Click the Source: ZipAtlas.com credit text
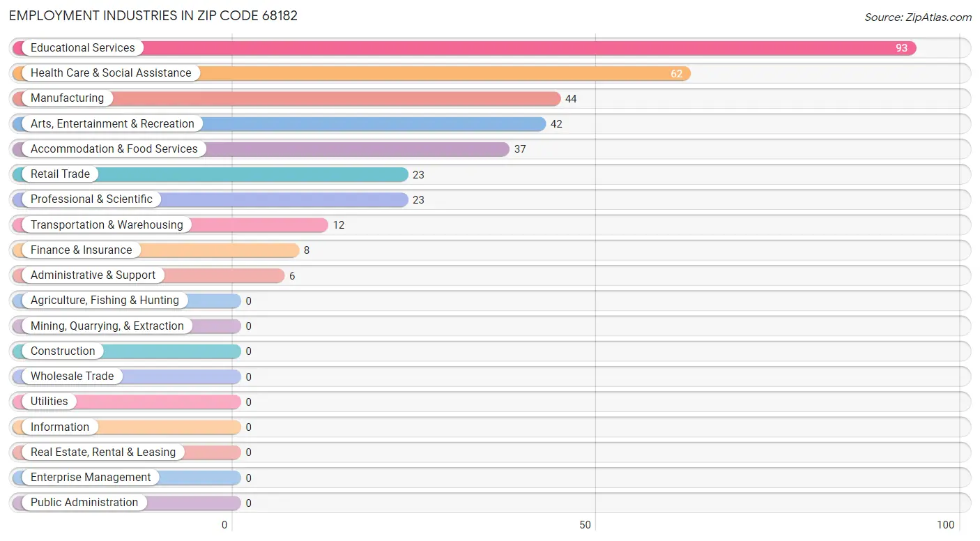The height and width of the screenshot is (541, 980). pos(918,17)
